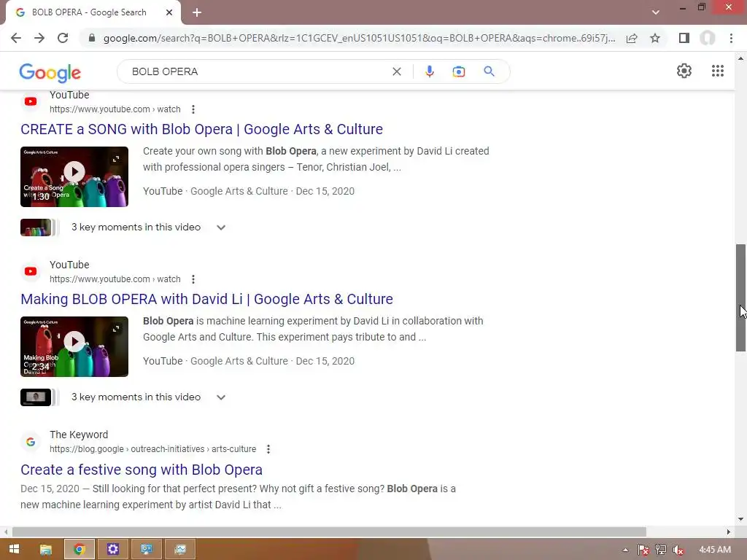Click The Keyword Google favicon
This screenshot has height=560, width=747.
point(31,442)
